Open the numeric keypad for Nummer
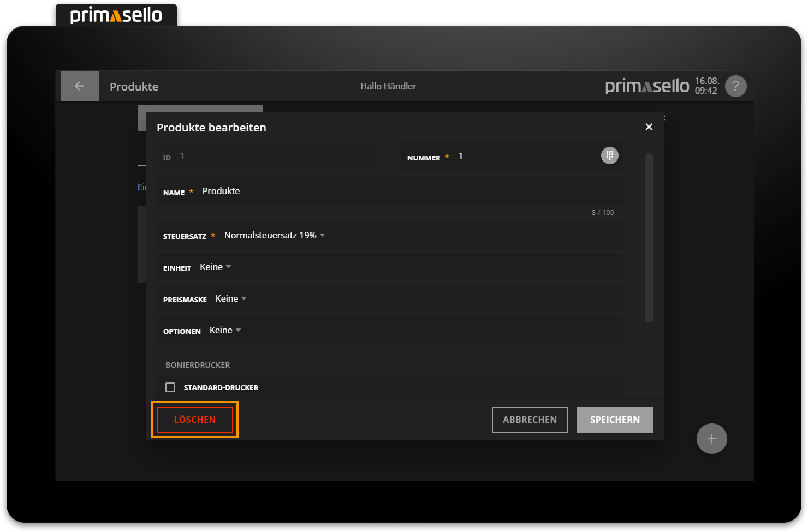 609,156
